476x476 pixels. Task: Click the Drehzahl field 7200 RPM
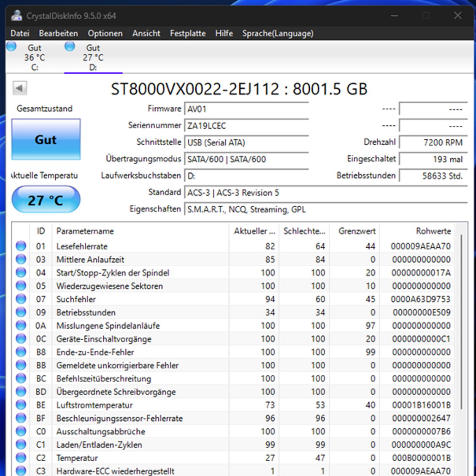[433, 142]
